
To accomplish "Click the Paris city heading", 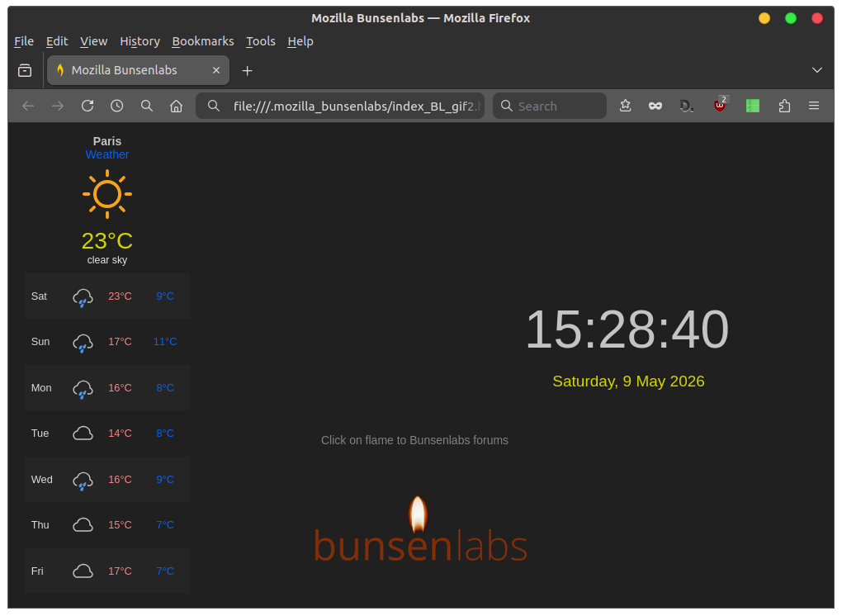I will (x=106, y=141).
